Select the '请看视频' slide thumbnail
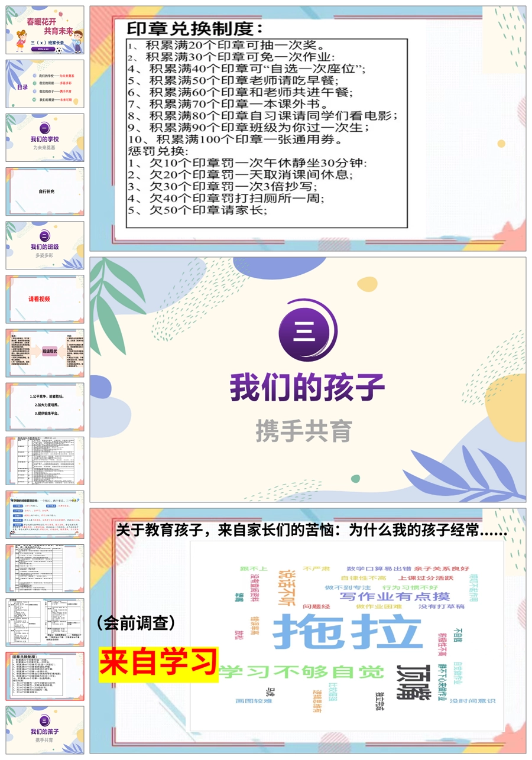The width and height of the screenshot is (532, 760). click(45, 299)
